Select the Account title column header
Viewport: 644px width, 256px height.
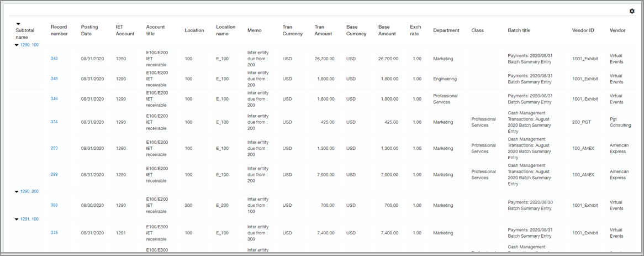click(x=155, y=30)
